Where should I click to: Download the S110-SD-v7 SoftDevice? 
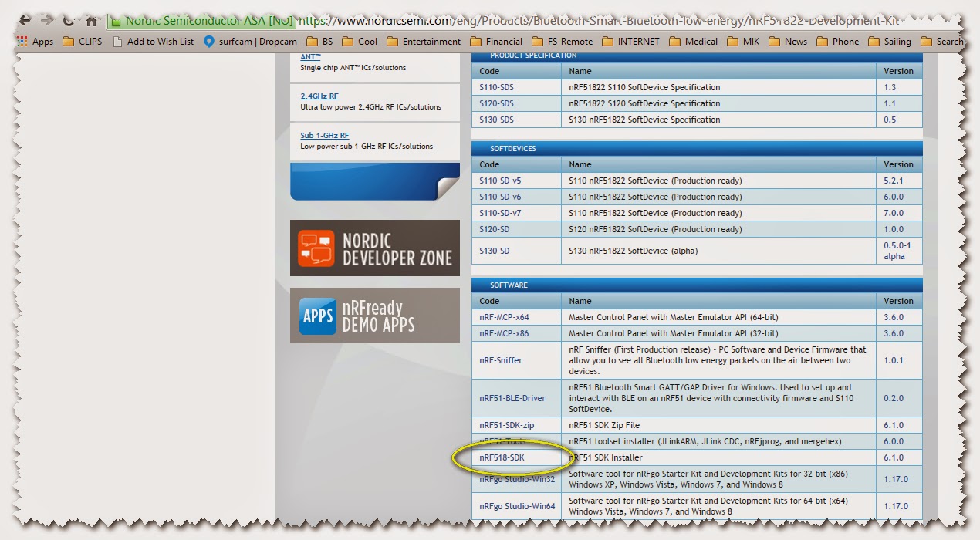click(x=500, y=213)
